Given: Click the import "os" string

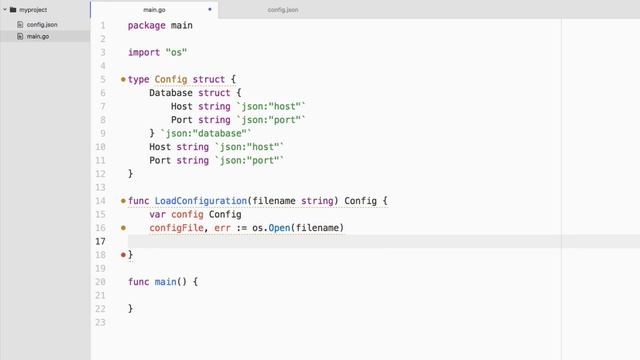Looking at the screenshot, I should pos(176,52).
